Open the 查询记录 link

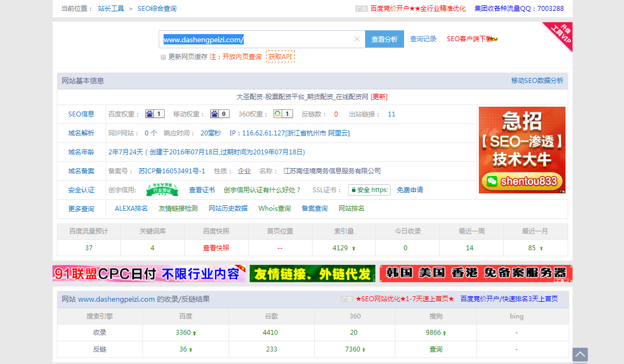pyautogui.click(x=423, y=39)
